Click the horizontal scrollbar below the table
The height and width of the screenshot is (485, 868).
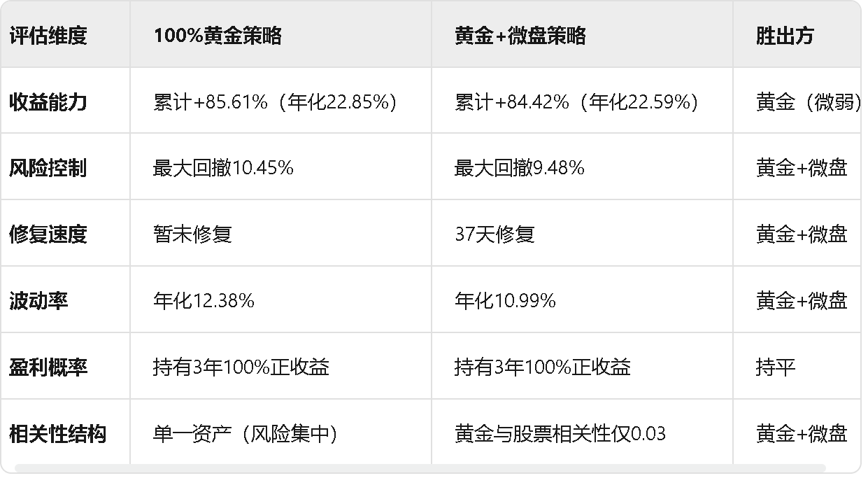pyautogui.click(x=420, y=468)
